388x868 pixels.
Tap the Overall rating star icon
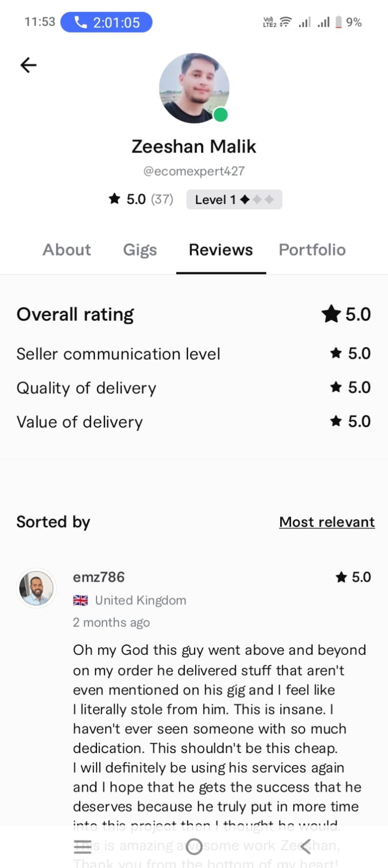[331, 314]
